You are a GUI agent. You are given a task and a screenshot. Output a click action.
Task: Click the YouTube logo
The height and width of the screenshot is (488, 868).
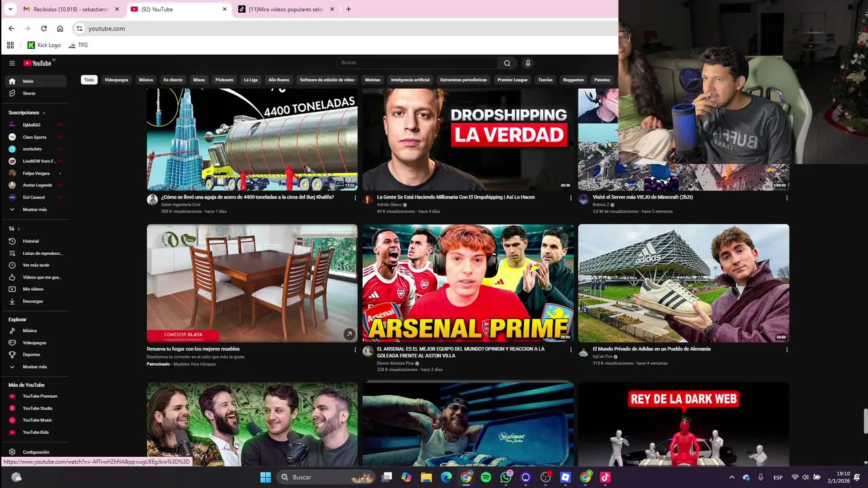(x=38, y=63)
